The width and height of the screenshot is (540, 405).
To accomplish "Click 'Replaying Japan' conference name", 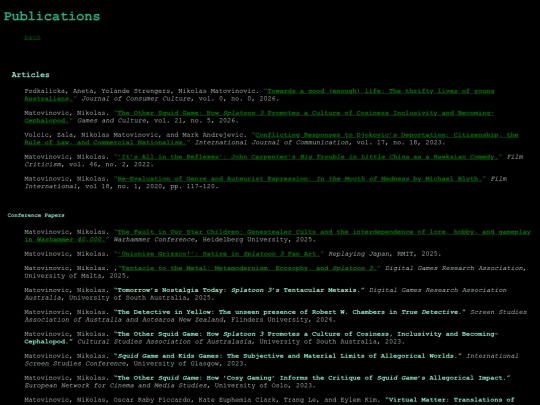I will click(358, 254).
